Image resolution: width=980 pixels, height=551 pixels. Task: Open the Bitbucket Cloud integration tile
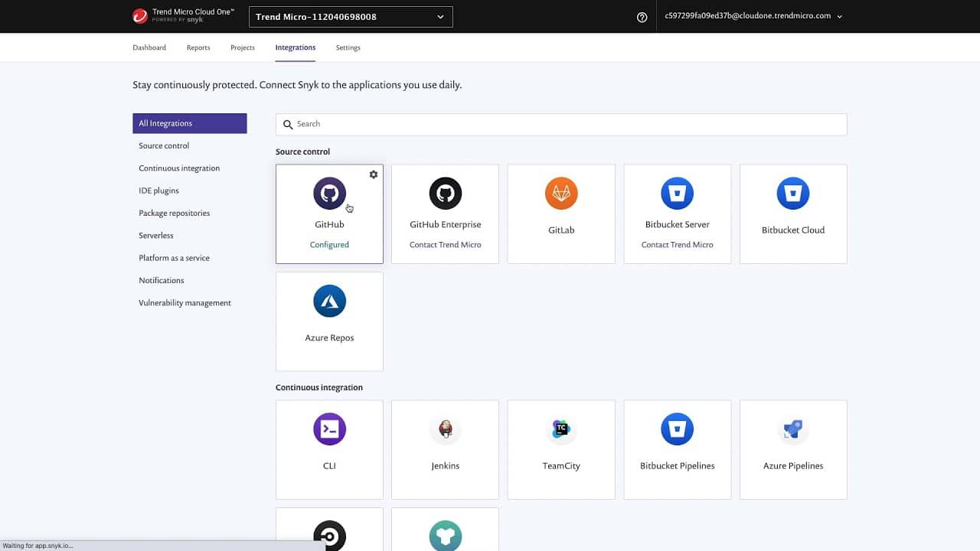(x=793, y=214)
